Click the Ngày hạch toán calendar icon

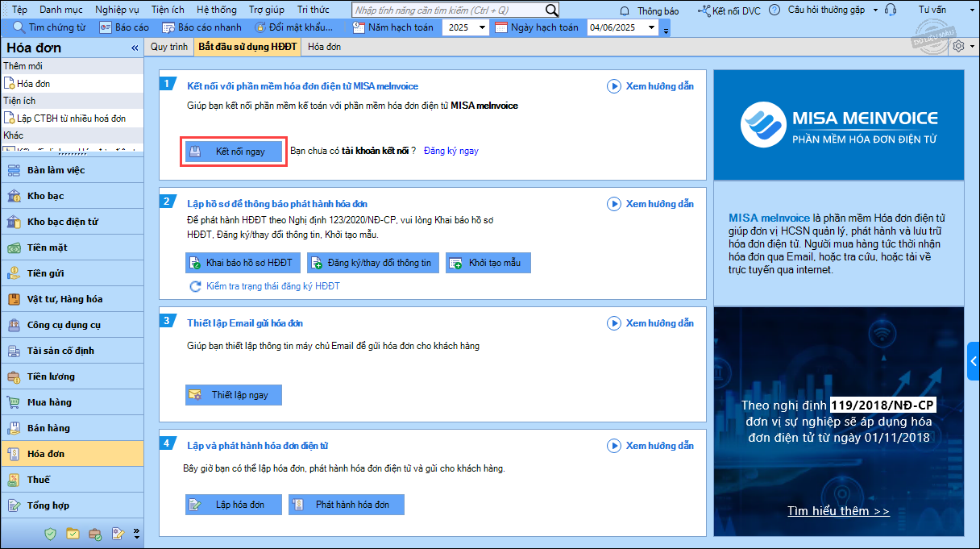pyautogui.click(x=500, y=27)
